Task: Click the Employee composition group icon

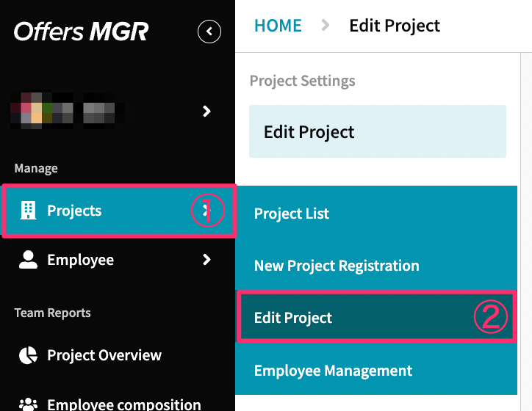Action: pos(28,404)
